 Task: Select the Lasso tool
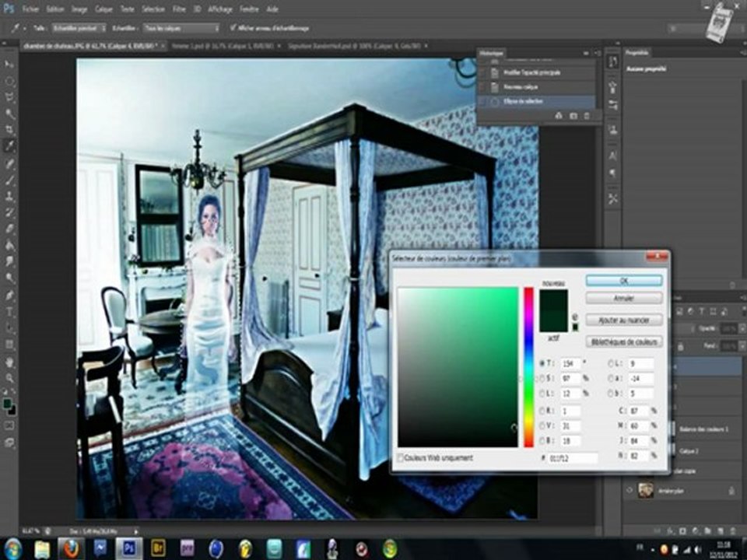tap(9, 98)
